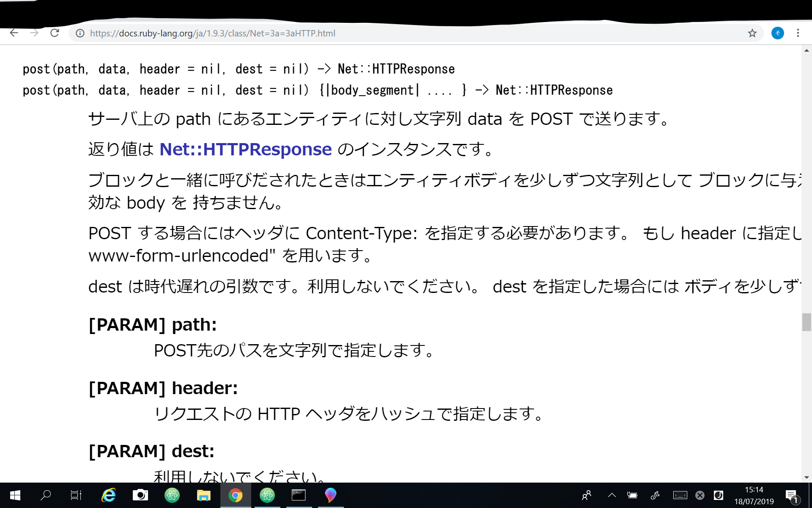Screen dimensions: 812x508
Task: Click the line starting 'dest は時代遅れの引数です'
Action: [444, 287]
